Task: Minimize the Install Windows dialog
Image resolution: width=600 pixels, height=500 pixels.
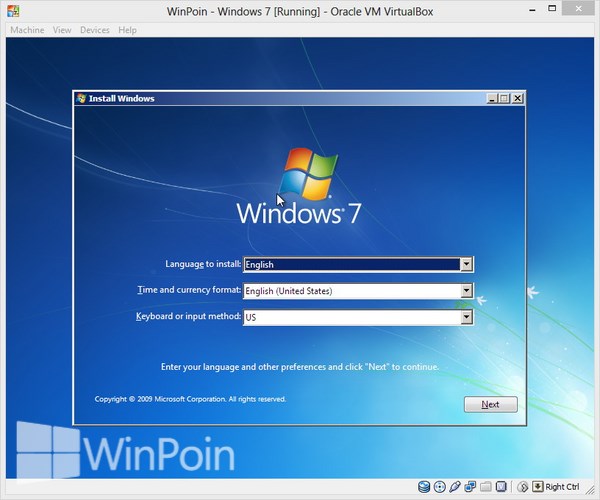Action: tap(492, 99)
